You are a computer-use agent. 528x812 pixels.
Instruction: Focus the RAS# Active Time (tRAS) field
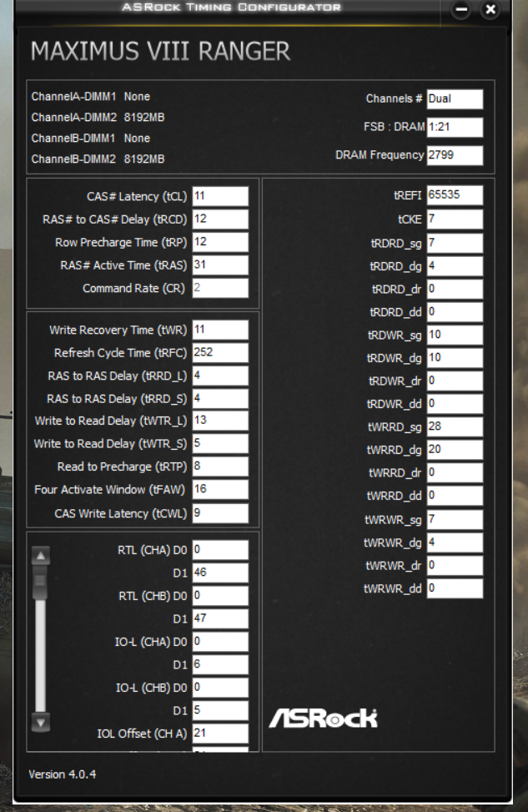[220, 265]
